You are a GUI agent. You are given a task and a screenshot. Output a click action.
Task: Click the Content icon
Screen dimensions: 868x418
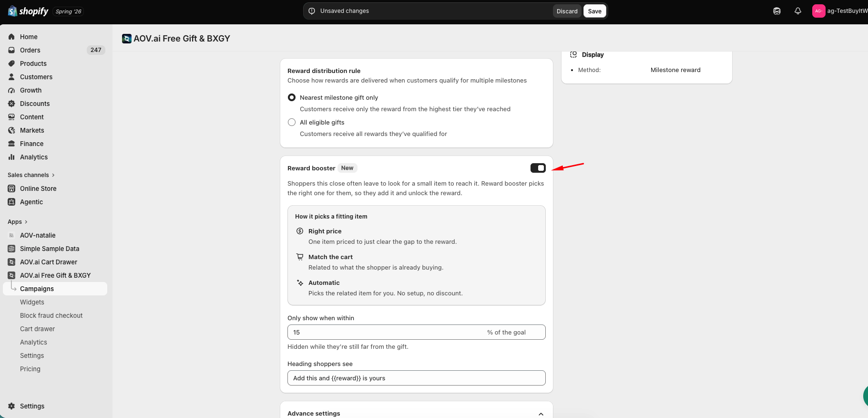[x=11, y=117]
